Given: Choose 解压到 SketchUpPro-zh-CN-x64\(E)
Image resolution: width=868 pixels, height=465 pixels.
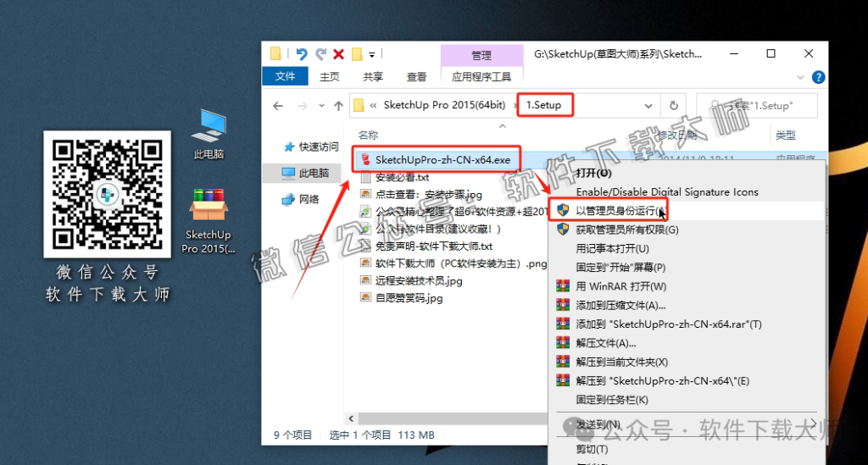Looking at the screenshot, I should click(663, 380).
